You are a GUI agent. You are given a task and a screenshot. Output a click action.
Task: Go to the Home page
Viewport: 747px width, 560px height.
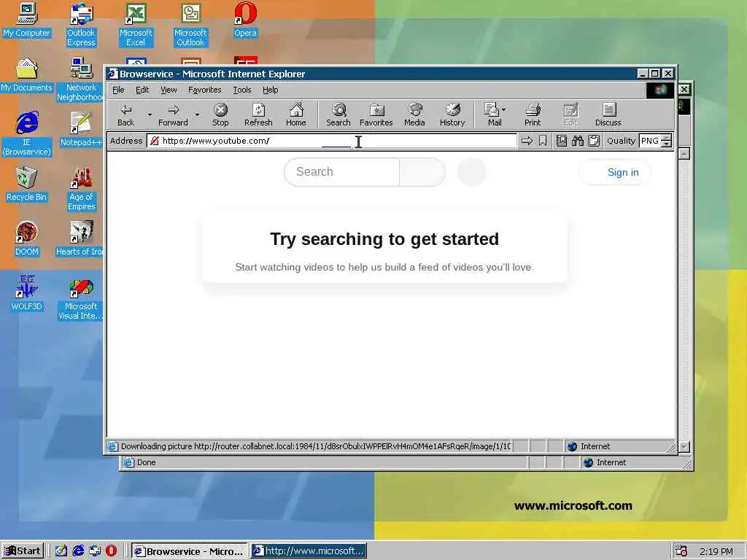point(296,115)
